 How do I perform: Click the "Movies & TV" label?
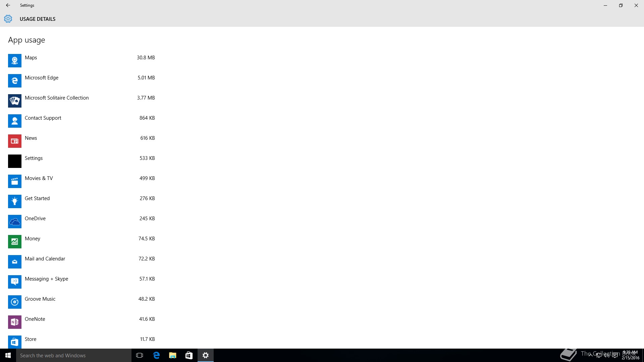[x=39, y=178]
